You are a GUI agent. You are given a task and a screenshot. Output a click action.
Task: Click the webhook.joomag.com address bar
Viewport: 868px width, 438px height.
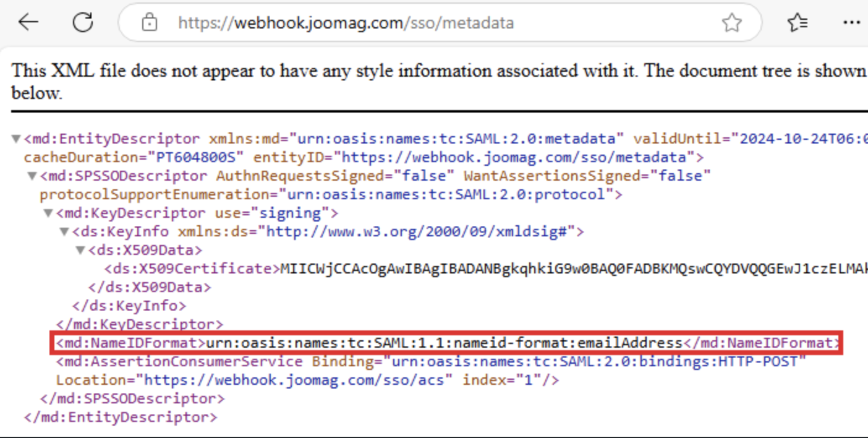[x=346, y=24]
